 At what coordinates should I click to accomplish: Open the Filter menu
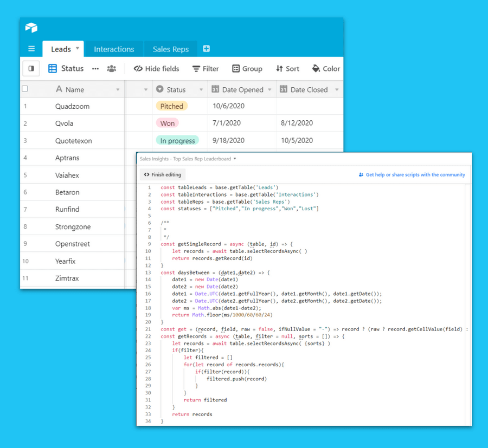point(206,69)
